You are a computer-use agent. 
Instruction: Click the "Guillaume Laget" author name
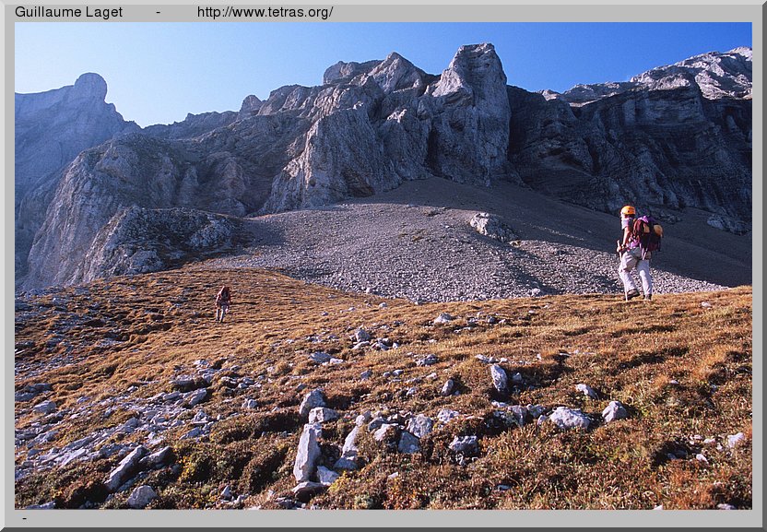click(68, 12)
